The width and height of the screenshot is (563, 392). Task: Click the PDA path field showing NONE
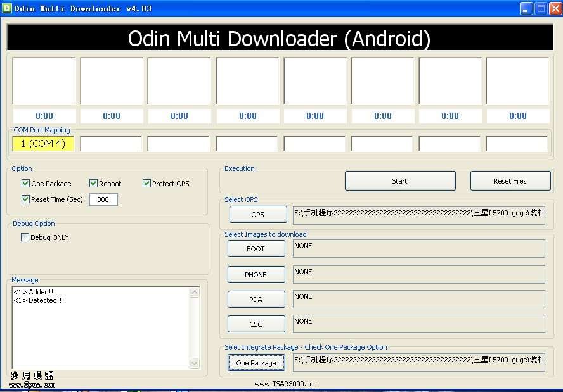[x=418, y=299]
